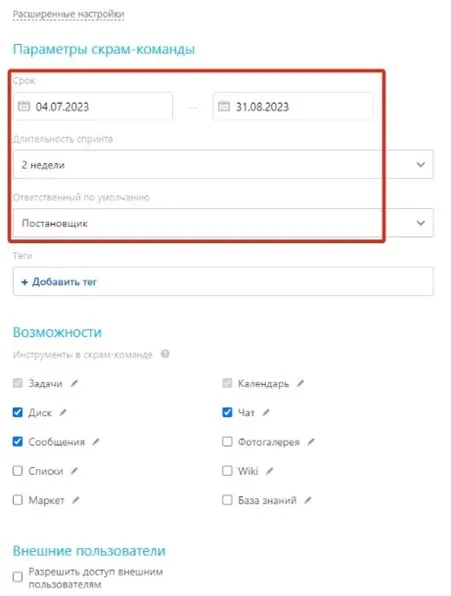Image resolution: width=451 pixels, height=596 pixels.
Task: Collapse the Расширенные настройки link
Action: point(68,14)
